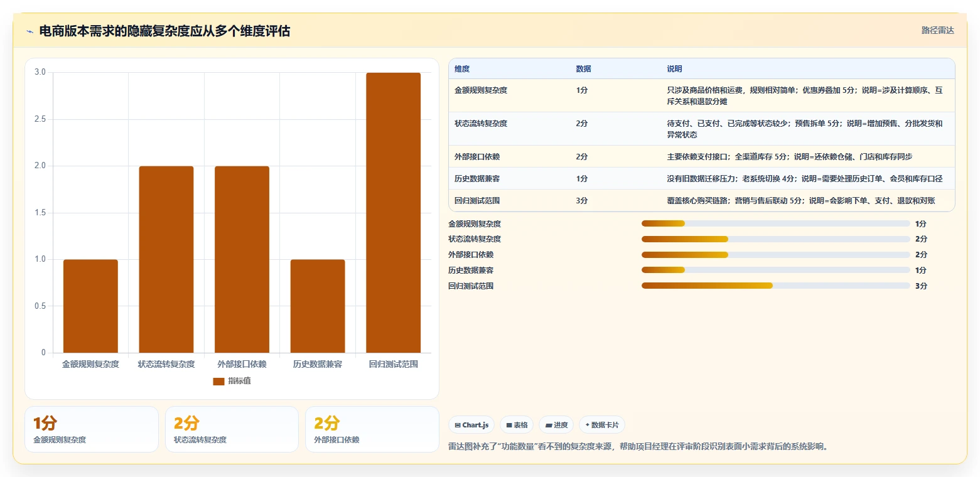Click the 3分 cell in the table
The image size is (980, 477).
(615, 201)
